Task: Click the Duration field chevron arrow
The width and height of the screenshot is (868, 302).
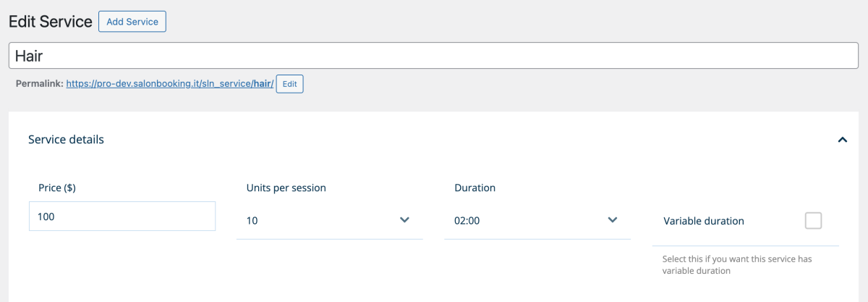Action: coord(612,220)
